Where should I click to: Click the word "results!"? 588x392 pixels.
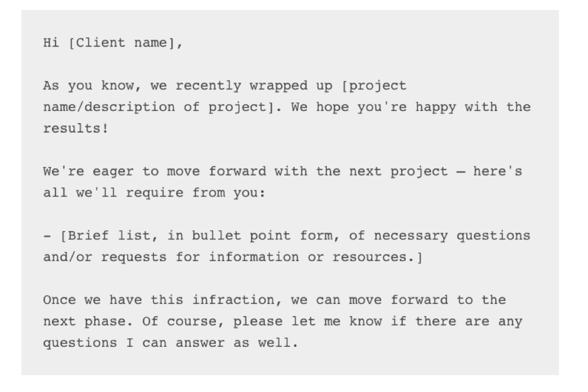[x=76, y=128]
